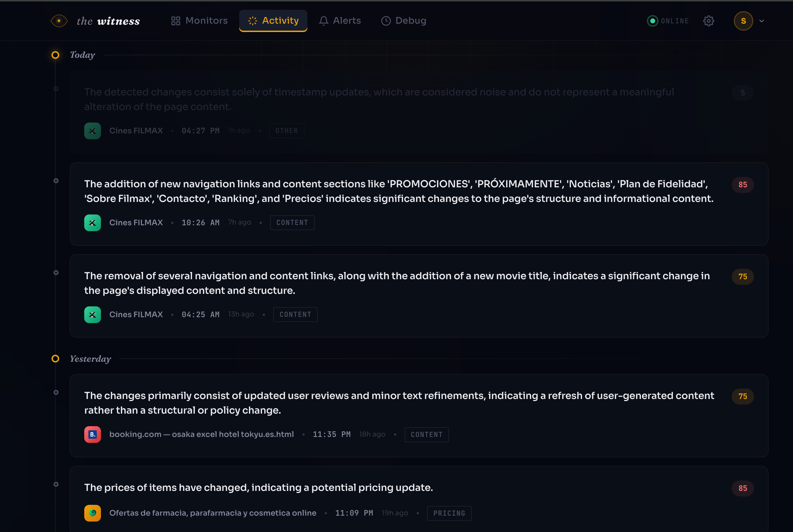Click the witness eye logo icon
793x532 pixels.
click(x=59, y=21)
